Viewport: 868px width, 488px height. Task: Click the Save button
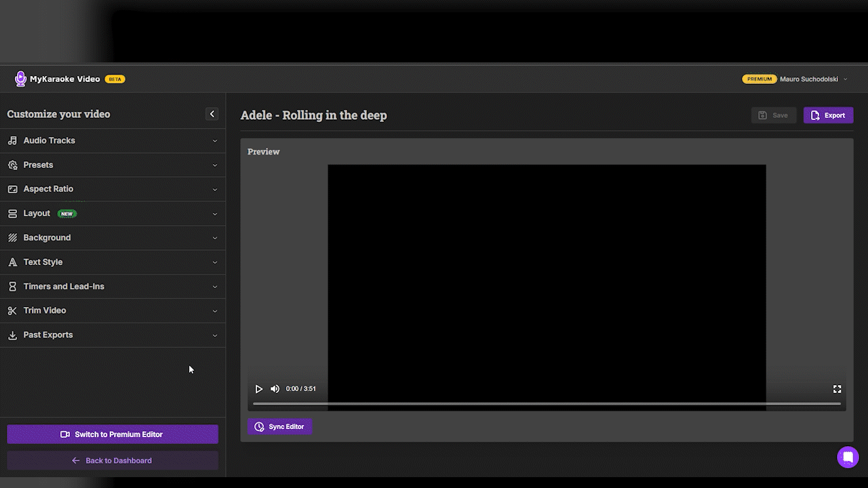coord(774,115)
